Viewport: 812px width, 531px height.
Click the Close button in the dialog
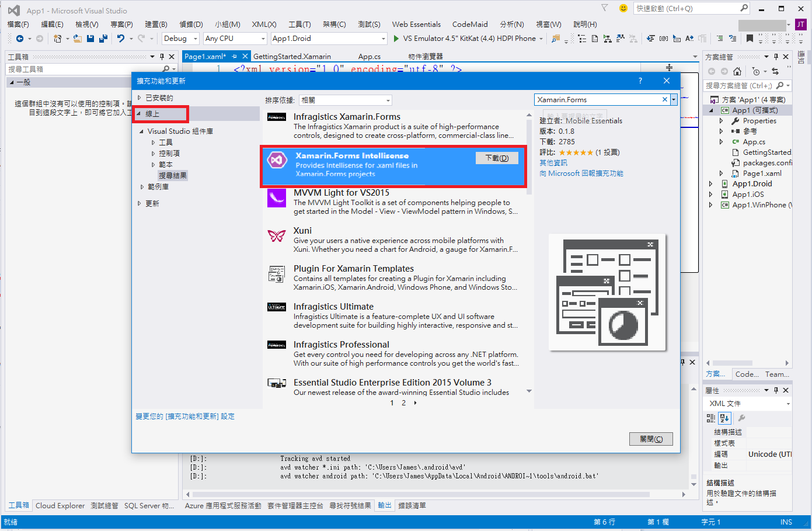pyautogui.click(x=651, y=439)
